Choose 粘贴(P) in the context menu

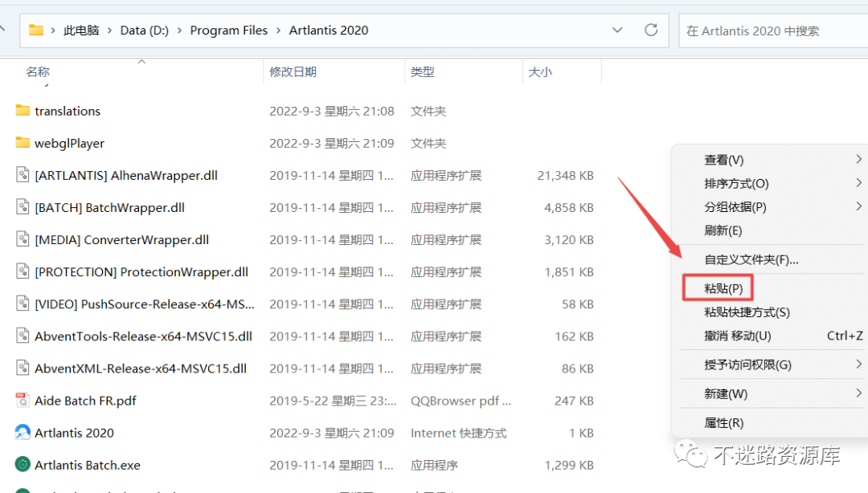(x=723, y=288)
